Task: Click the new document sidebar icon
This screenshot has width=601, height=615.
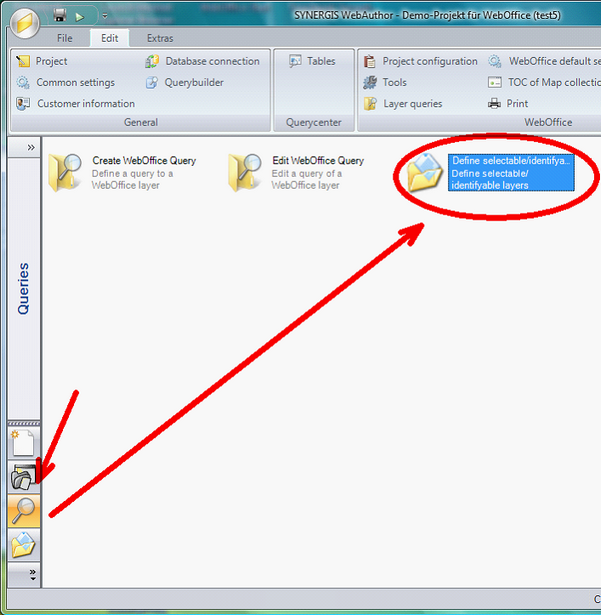Action: tap(23, 443)
